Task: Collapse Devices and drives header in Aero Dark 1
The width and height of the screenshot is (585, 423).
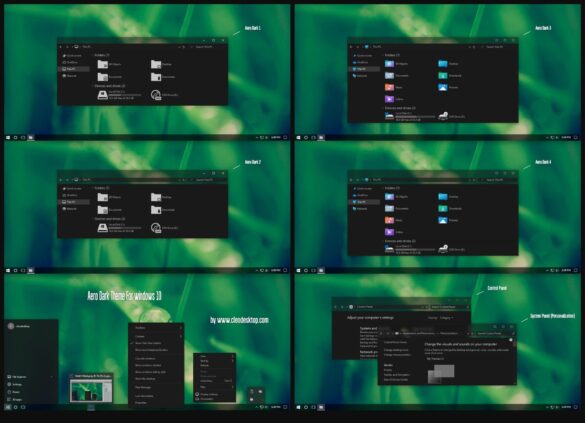Action: tap(109, 86)
